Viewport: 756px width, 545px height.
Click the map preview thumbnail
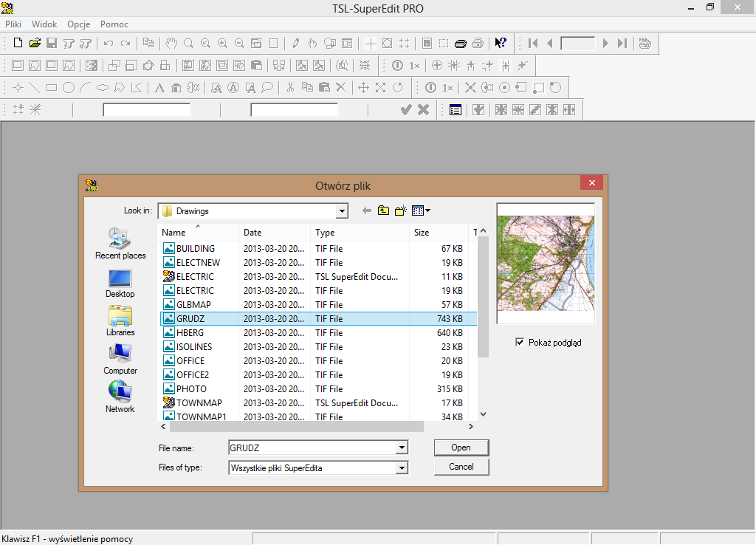pos(546,264)
